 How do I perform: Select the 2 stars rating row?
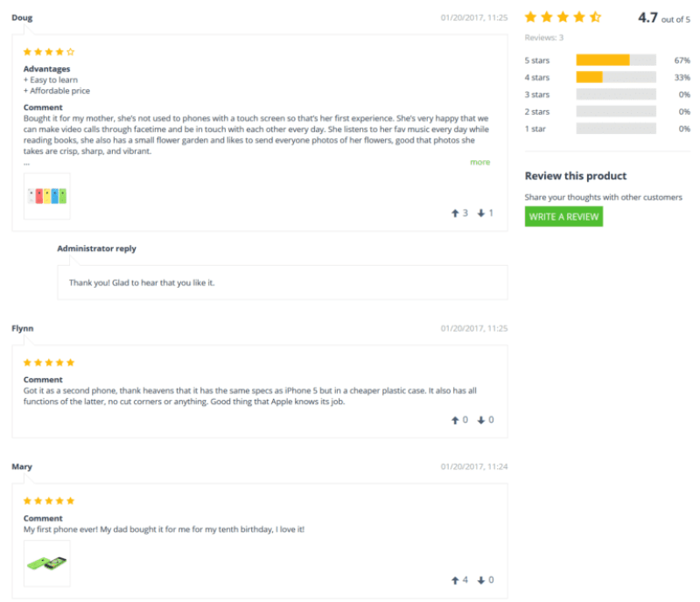[x=615, y=111]
